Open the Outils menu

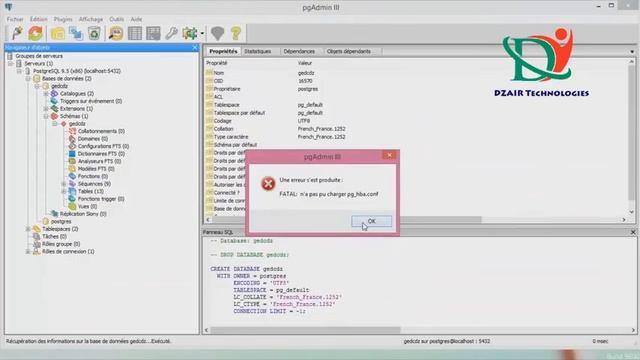117,19
